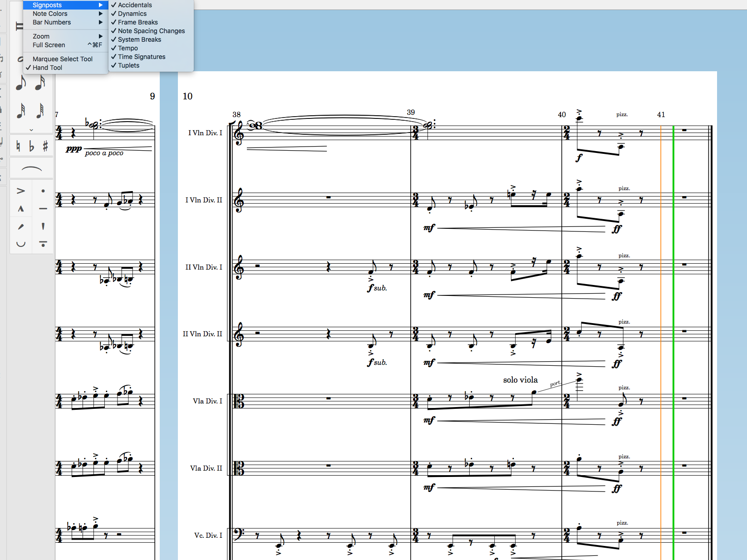Select 'pizz.' above Vc. Div. I

[x=622, y=523]
